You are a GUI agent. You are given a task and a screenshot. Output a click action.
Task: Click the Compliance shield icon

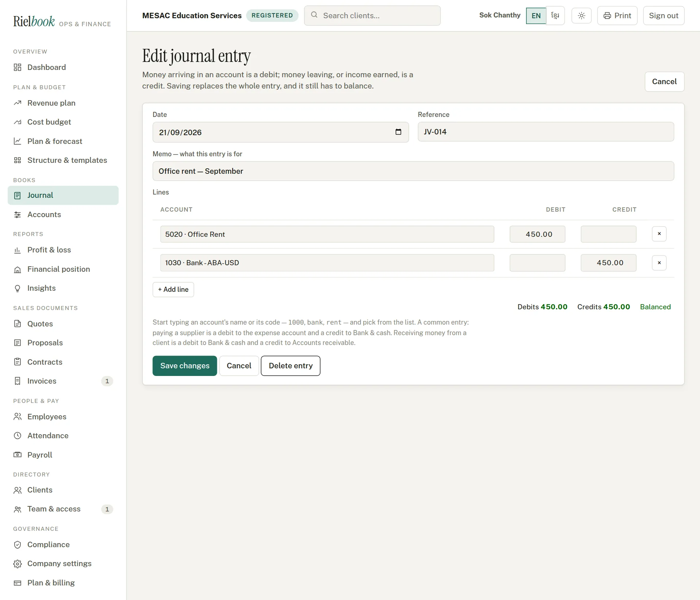(17, 545)
